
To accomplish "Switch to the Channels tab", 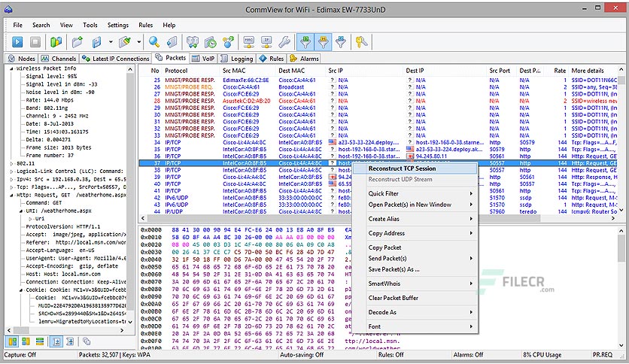I will (x=59, y=59).
